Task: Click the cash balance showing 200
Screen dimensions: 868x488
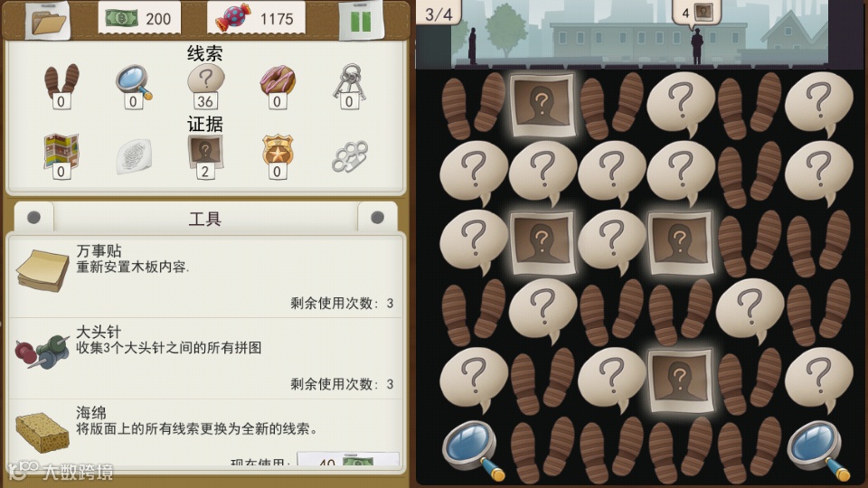Action: tap(138, 18)
